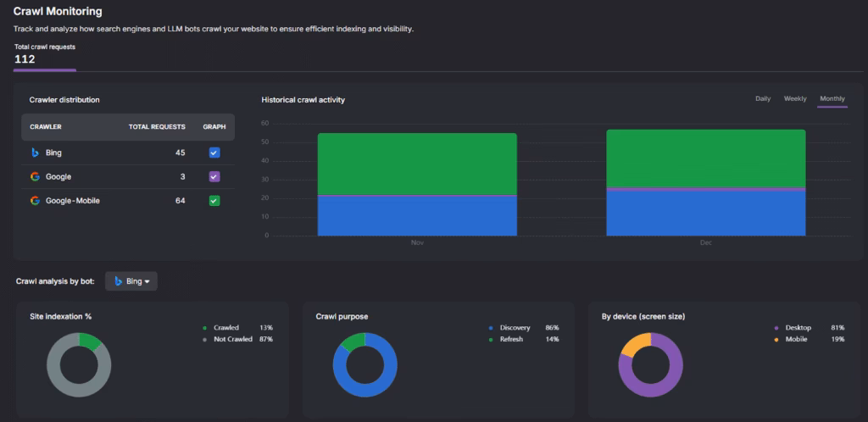Viewport: 868px width, 422px height.
Task: Click the Google logo icon in Google row
Action: 35,176
